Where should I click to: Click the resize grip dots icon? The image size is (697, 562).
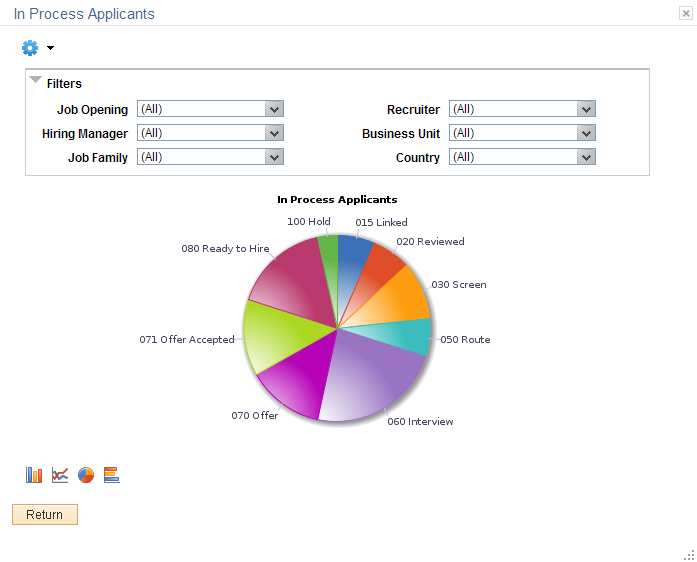tap(689, 555)
